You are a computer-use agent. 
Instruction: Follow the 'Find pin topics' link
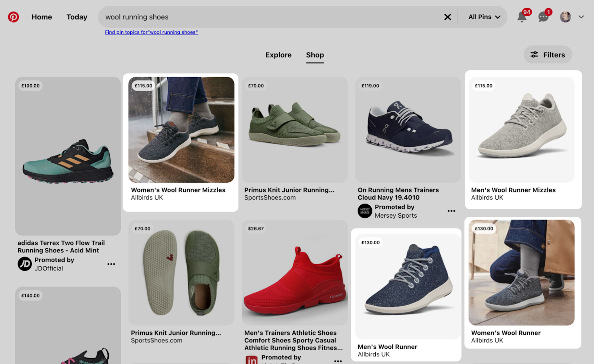[151, 32]
